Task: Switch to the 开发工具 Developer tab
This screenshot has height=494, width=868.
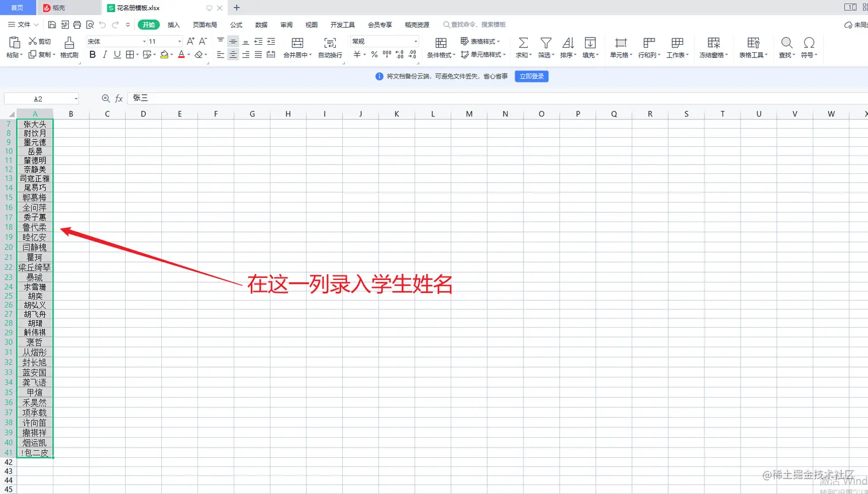Action: (343, 25)
